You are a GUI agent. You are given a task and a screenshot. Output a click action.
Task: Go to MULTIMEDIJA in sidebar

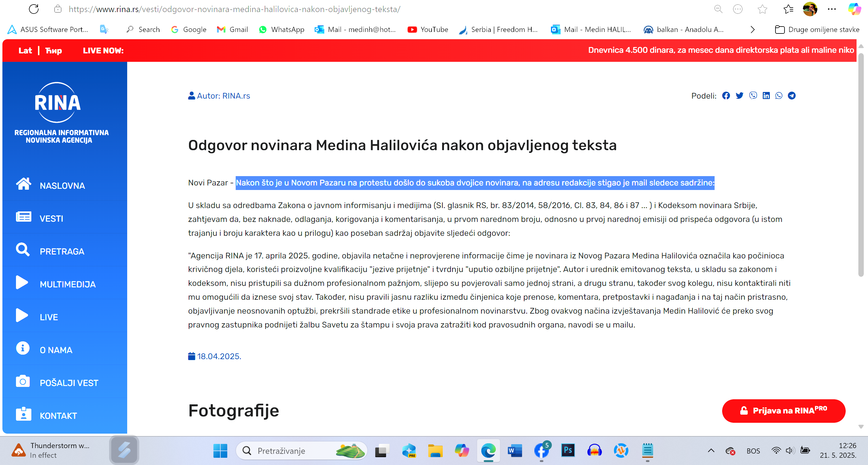tap(68, 284)
